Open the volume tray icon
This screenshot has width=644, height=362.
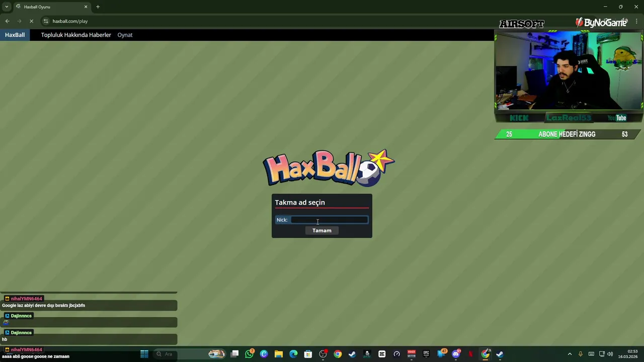[610, 354]
